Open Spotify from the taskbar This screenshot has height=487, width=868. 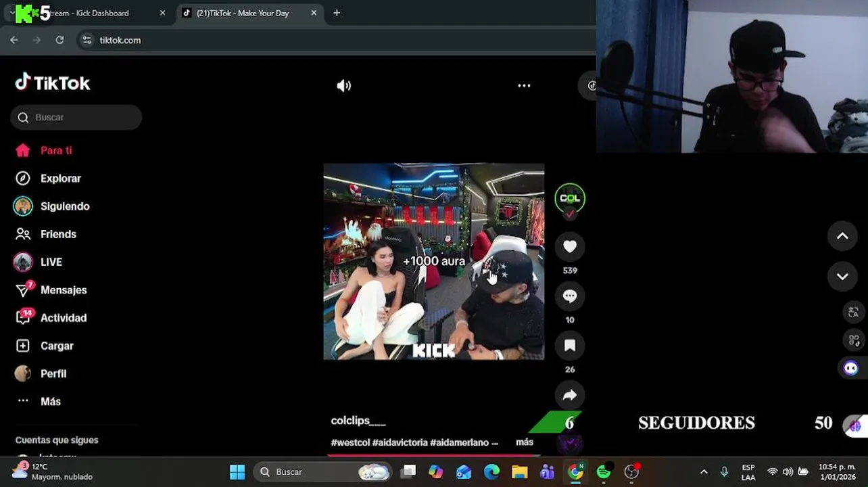604,472
